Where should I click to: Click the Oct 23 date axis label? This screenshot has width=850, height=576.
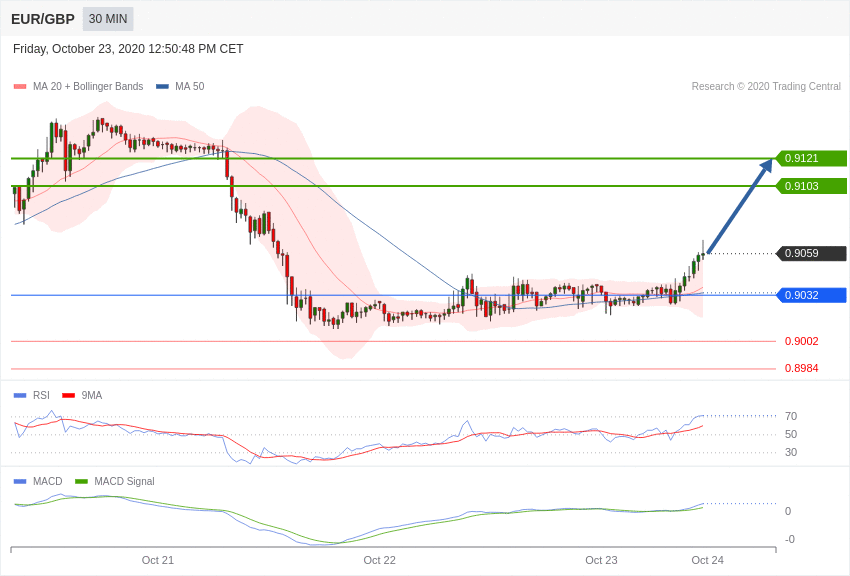click(601, 560)
